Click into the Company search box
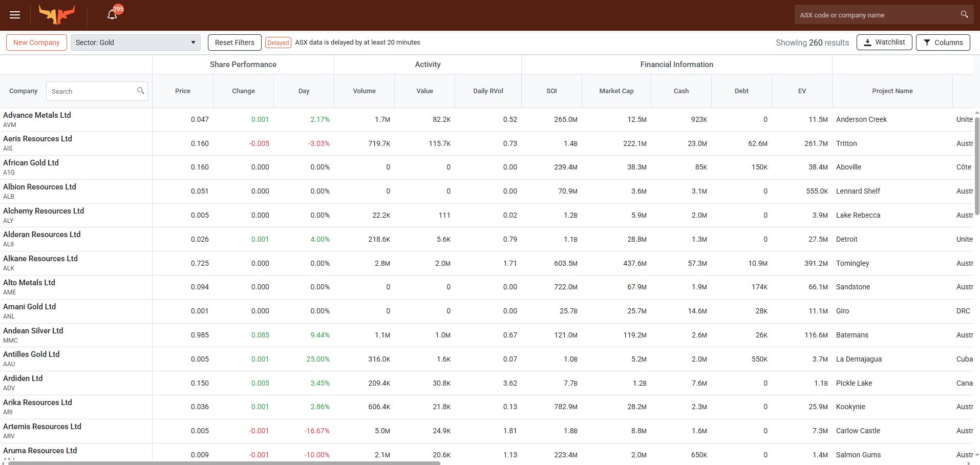 [x=91, y=91]
